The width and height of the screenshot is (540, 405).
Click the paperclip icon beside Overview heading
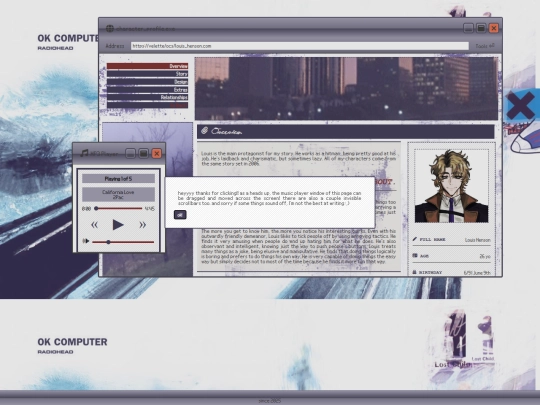pos(205,131)
